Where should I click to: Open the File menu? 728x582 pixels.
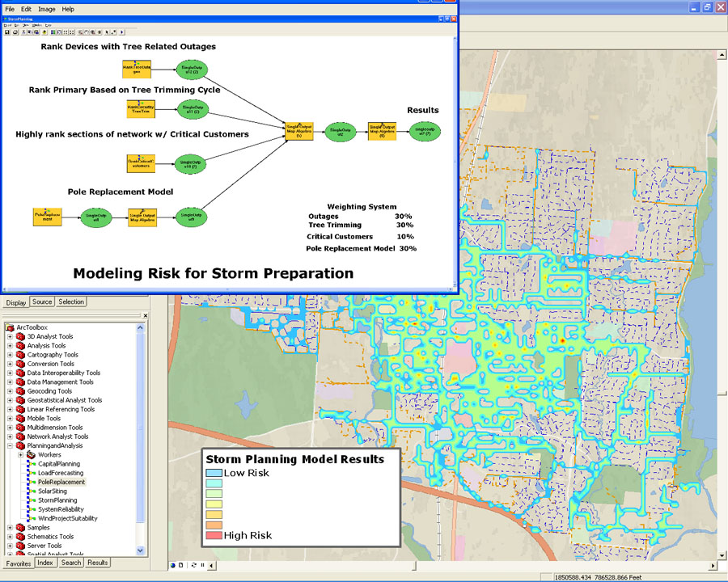[x=10, y=9]
